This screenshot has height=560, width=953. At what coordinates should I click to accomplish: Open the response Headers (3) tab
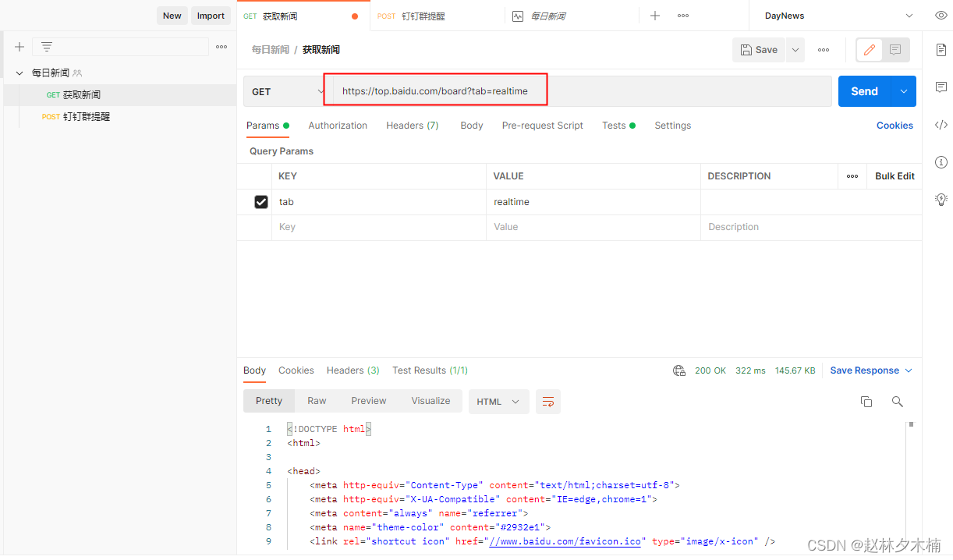tap(353, 370)
